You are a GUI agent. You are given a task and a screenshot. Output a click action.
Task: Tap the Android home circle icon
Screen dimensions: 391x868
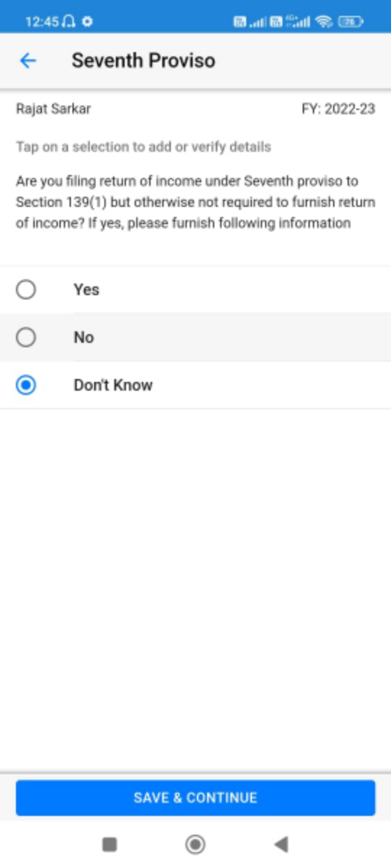click(x=195, y=843)
